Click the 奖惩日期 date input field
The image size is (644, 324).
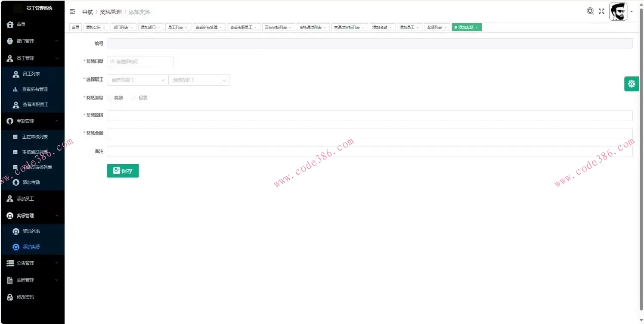(140, 62)
